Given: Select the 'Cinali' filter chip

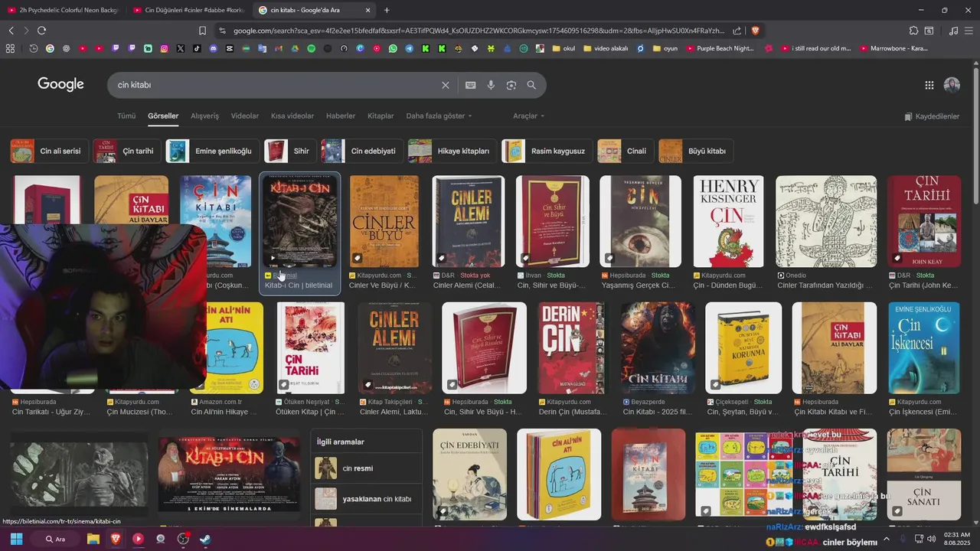Looking at the screenshot, I should [626, 152].
